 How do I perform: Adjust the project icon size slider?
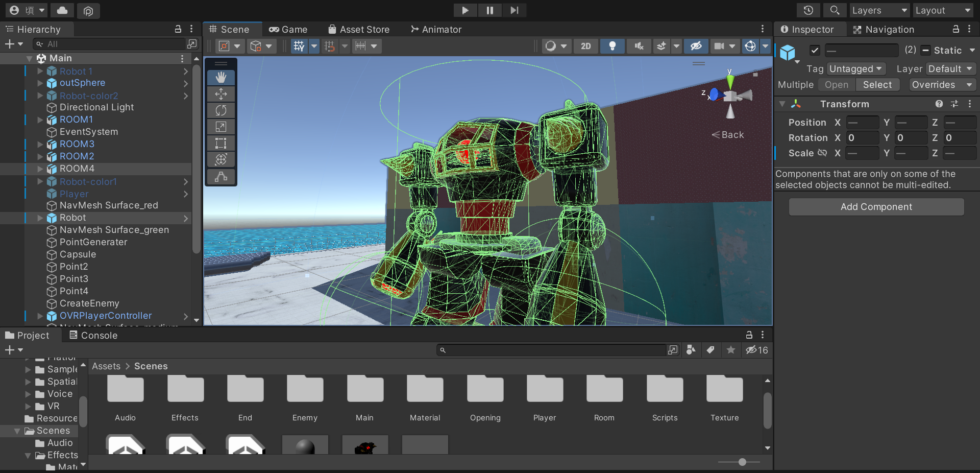pos(742,462)
